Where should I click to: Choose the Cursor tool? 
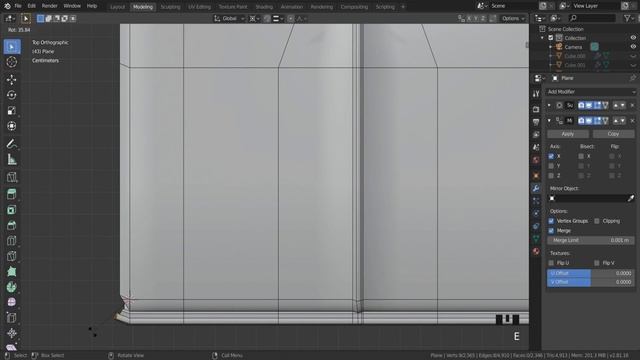click(12, 62)
